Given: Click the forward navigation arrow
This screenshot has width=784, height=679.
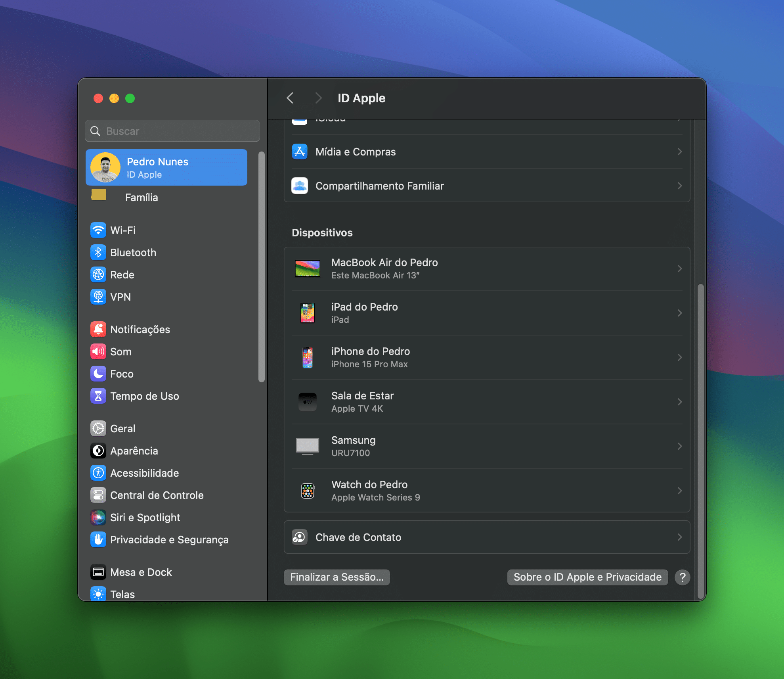Looking at the screenshot, I should pos(318,98).
